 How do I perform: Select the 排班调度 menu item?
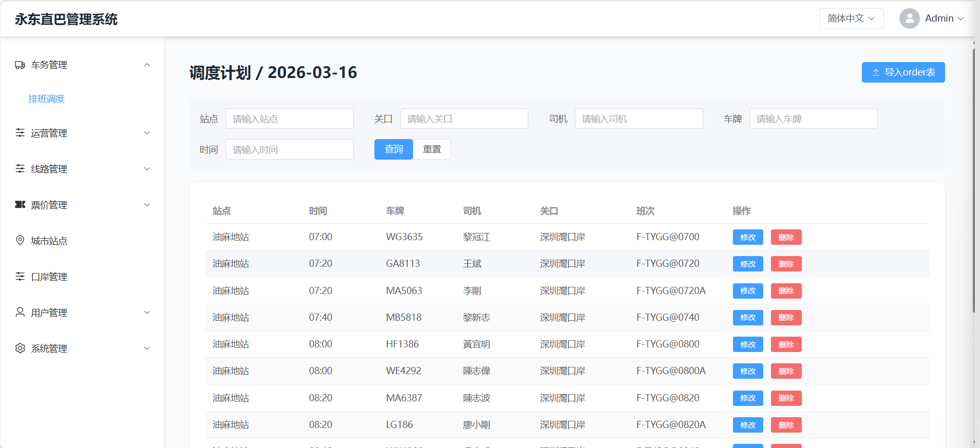[47, 99]
